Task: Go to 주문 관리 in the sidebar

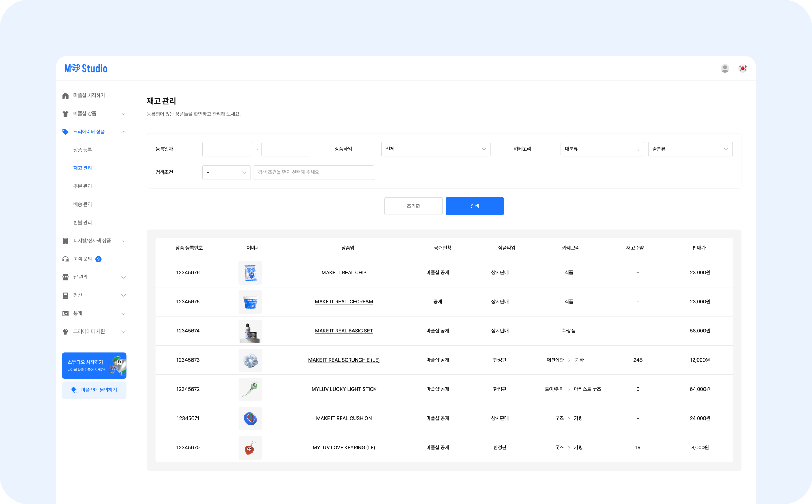Action: pyautogui.click(x=83, y=186)
